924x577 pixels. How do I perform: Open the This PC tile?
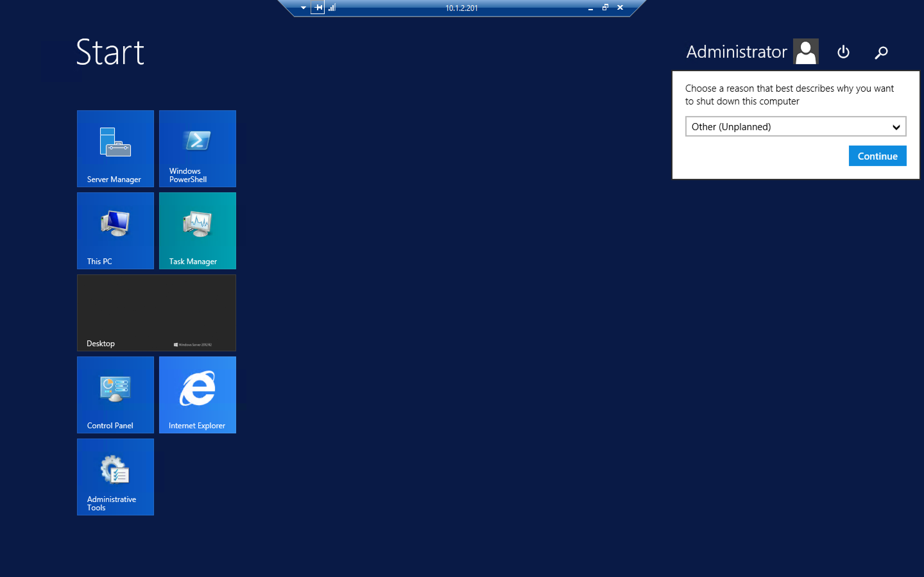point(115,230)
